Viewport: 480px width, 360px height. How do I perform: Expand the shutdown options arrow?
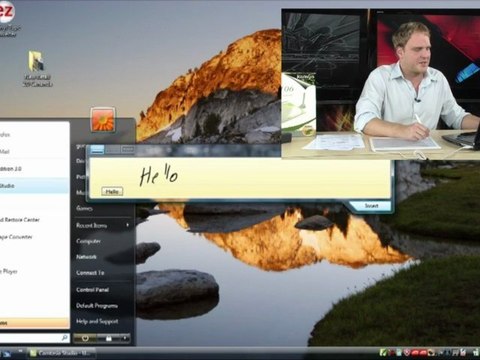(125, 338)
